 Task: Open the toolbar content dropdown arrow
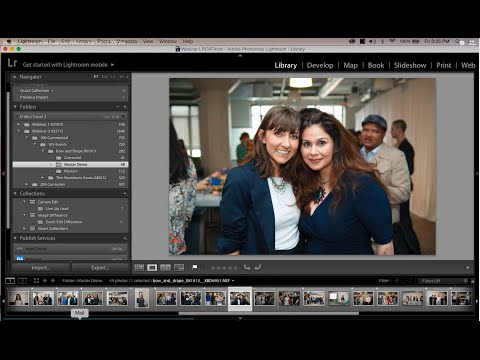coord(468,268)
